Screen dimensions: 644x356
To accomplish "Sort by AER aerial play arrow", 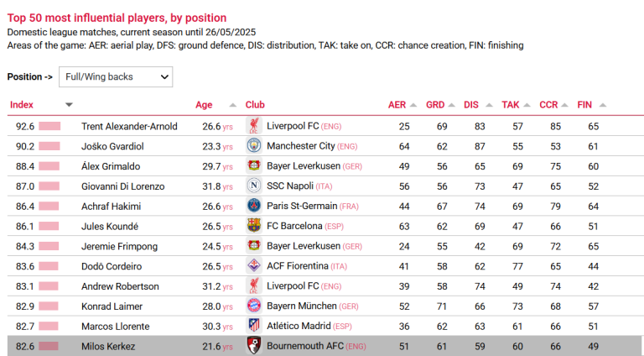I will 413,105.
